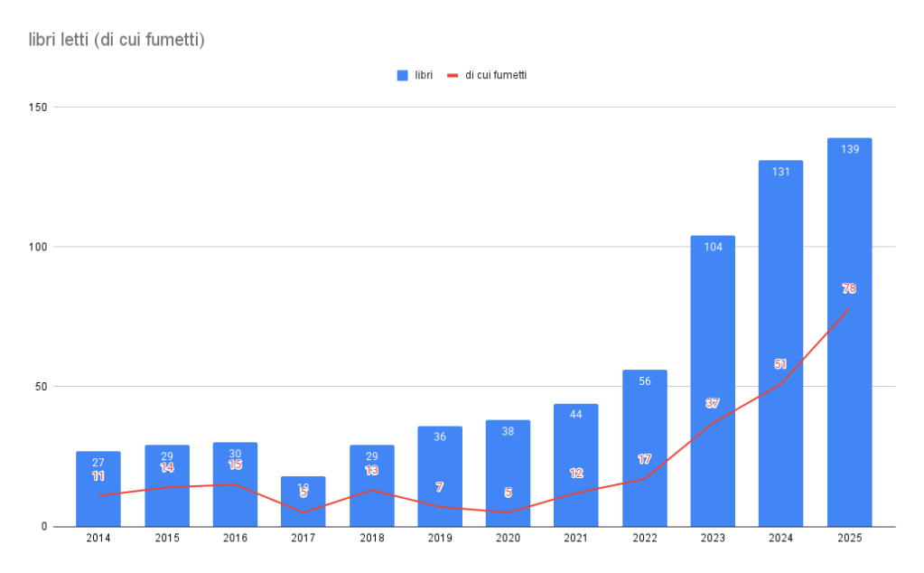Select the red line data label 37
The image size is (924, 573).
pos(713,403)
